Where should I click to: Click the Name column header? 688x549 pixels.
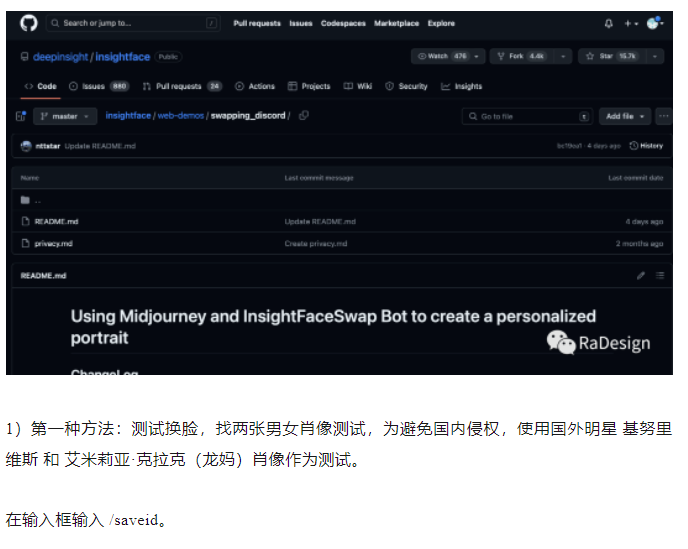pos(30,178)
